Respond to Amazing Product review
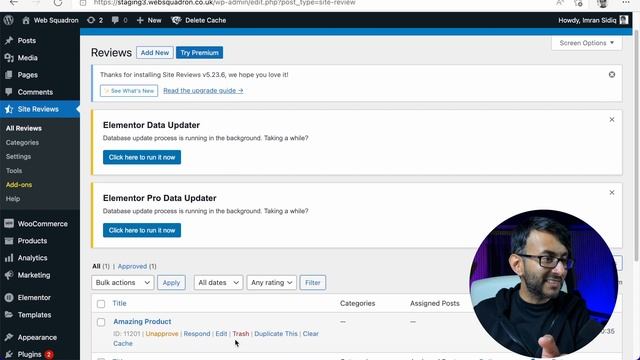The image size is (640, 360). pyautogui.click(x=197, y=333)
